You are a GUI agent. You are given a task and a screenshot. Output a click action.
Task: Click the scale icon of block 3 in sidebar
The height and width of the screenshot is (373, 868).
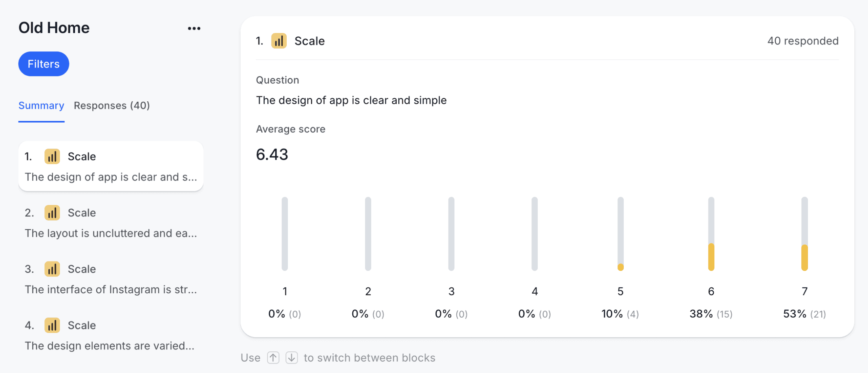52,269
